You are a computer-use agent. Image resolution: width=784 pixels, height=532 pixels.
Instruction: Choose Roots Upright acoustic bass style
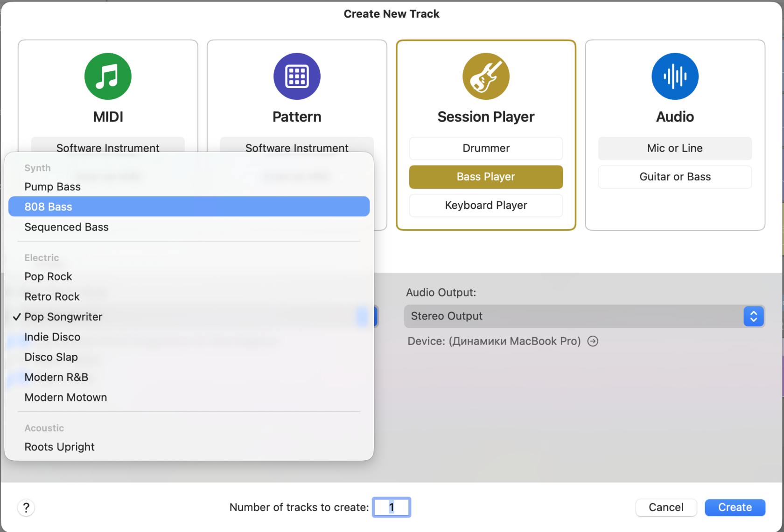coord(189,447)
